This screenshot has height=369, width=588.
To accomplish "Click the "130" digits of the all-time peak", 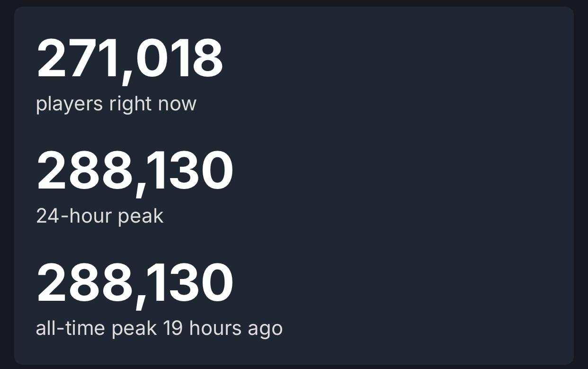I will click(x=189, y=283).
